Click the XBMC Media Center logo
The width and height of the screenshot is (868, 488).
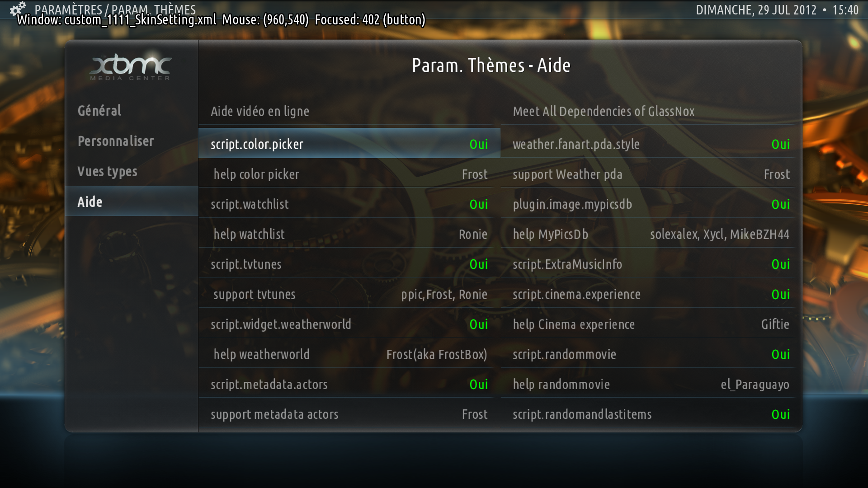click(x=130, y=67)
